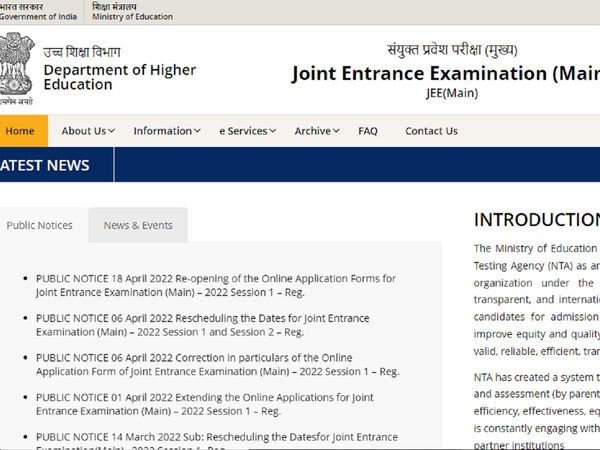
Task: Click the LATEST NEWS banner label
Action: tap(45, 165)
